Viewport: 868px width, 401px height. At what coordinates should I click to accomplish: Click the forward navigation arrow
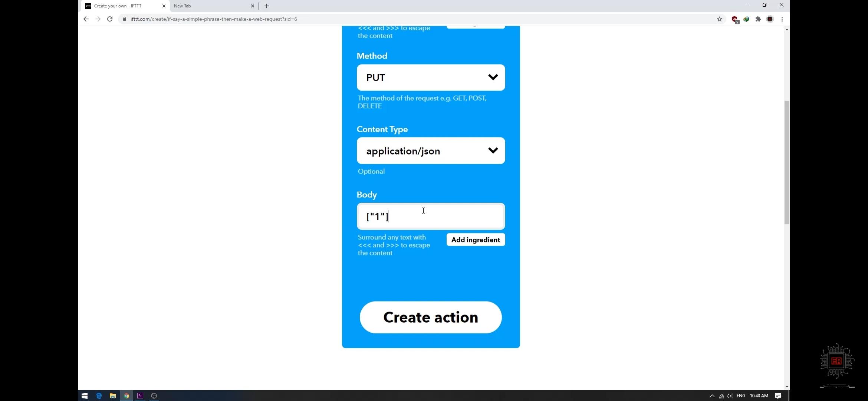click(x=98, y=19)
